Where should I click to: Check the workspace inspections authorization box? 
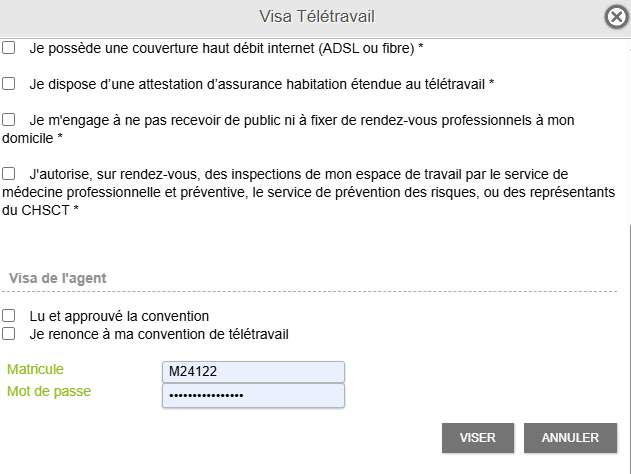[8, 173]
